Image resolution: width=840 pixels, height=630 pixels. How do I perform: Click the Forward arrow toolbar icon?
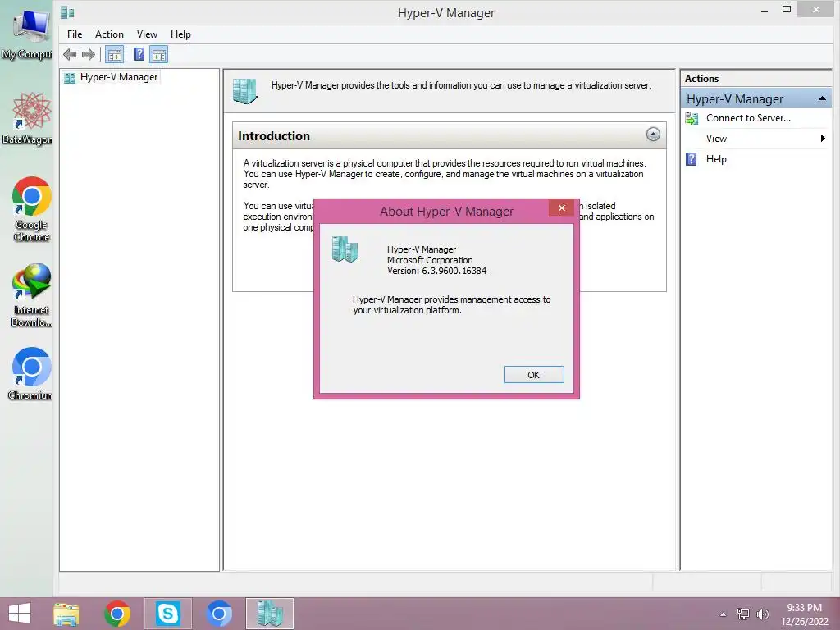[x=89, y=55]
